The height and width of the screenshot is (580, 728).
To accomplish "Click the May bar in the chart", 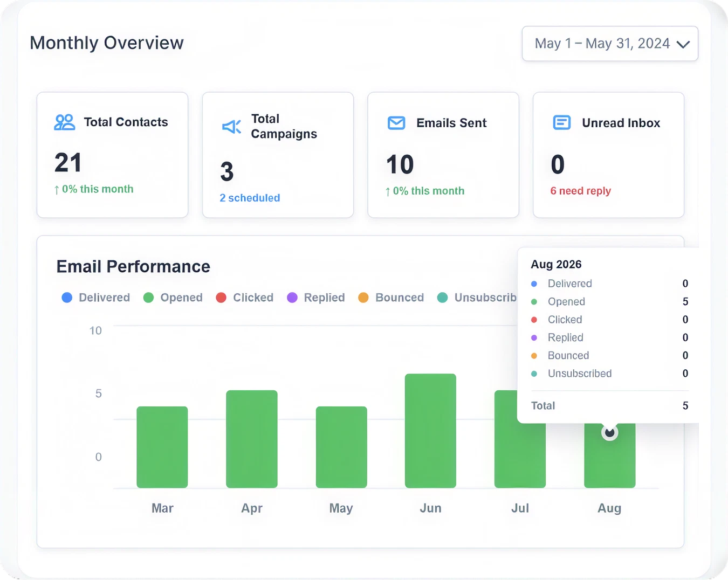I will (x=341, y=447).
